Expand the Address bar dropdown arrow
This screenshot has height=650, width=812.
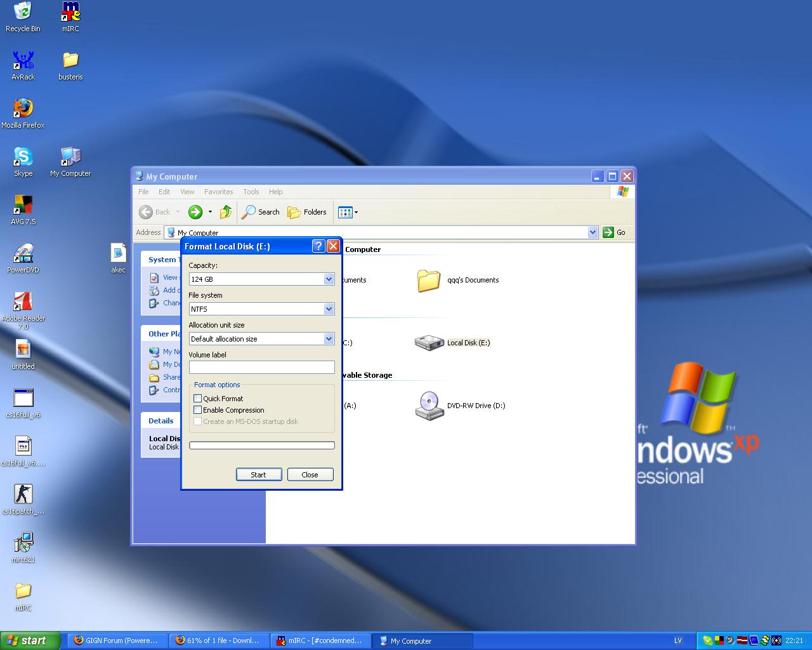593,232
